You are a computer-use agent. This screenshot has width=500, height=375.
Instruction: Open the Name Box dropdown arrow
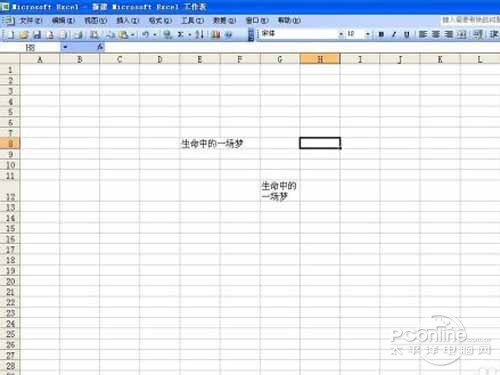point(65,47)
